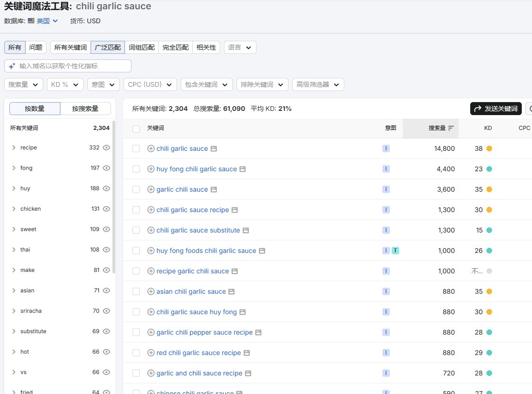532x394 pixels.
Task: Click the I intent badge in chili garlic sauce row
Action: tap(386, 149)
